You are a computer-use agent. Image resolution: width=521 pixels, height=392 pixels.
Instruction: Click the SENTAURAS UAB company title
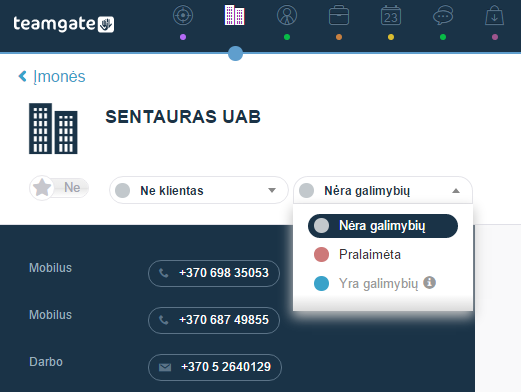tap(183, 117)
